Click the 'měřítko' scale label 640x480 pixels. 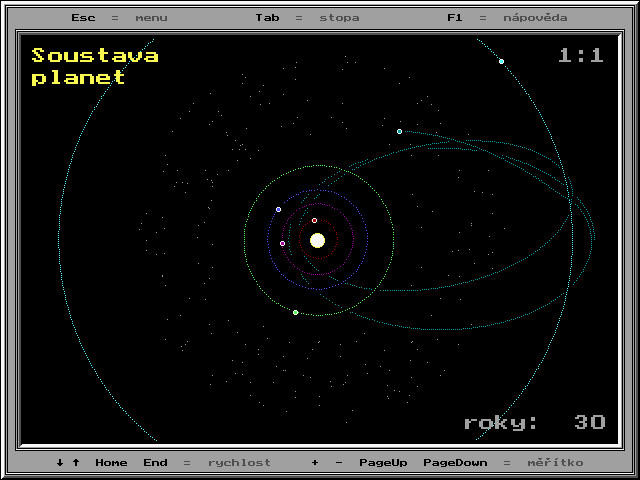555,462
